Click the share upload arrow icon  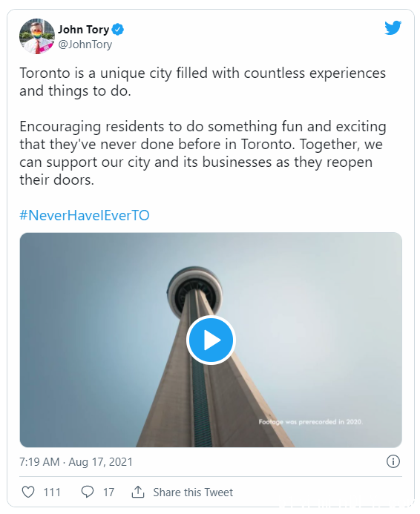coord(138,492)
